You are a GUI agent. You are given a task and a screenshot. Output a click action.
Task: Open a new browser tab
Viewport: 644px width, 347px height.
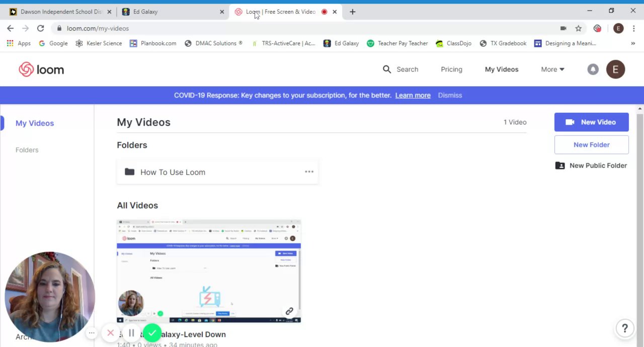pos(352,12)
